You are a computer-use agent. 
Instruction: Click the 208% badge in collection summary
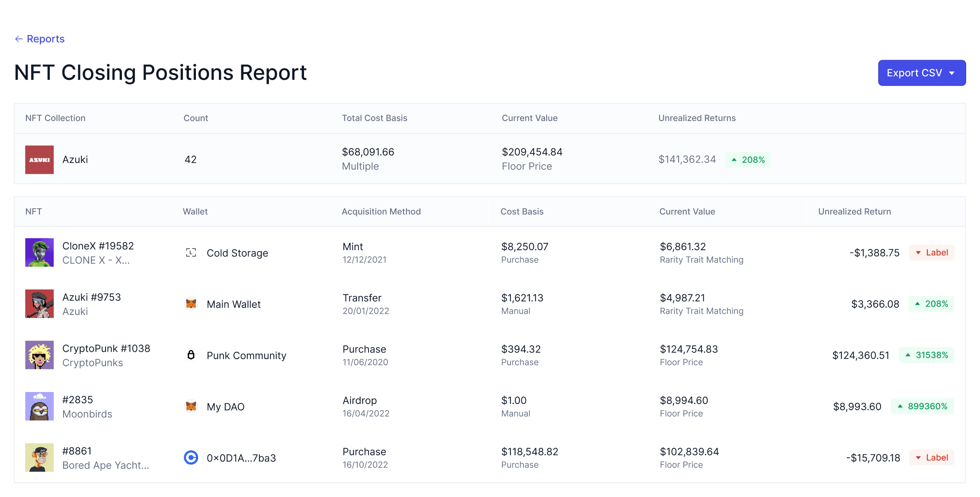748,160
